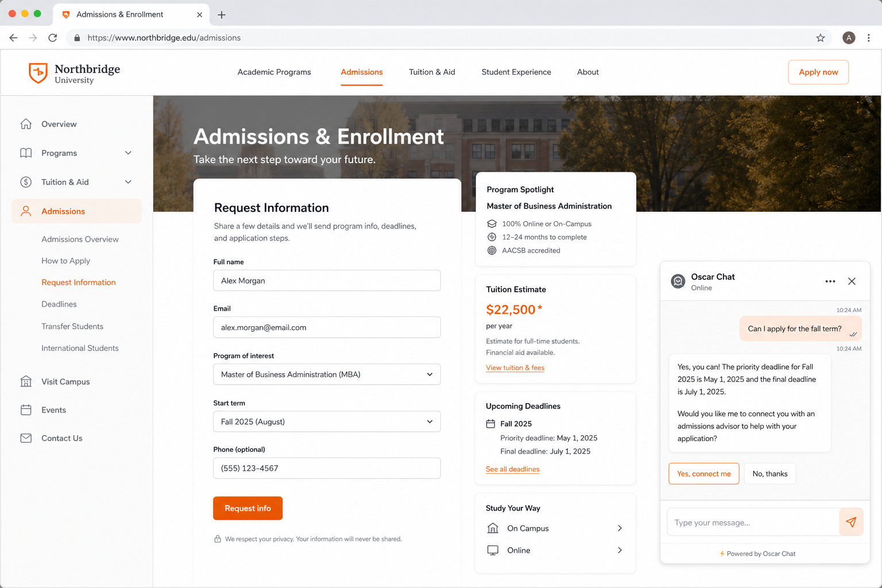Submit the form with Request info
The width and height of the screenshot is (882, 588).
pyautogui.click(x=247, y=508)
